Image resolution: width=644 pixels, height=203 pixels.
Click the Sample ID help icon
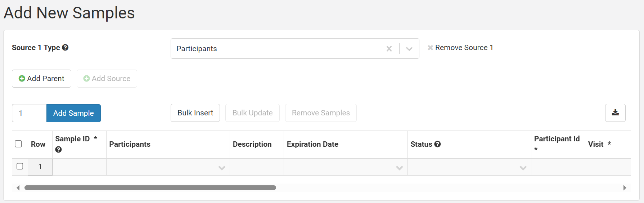[58, 150]
